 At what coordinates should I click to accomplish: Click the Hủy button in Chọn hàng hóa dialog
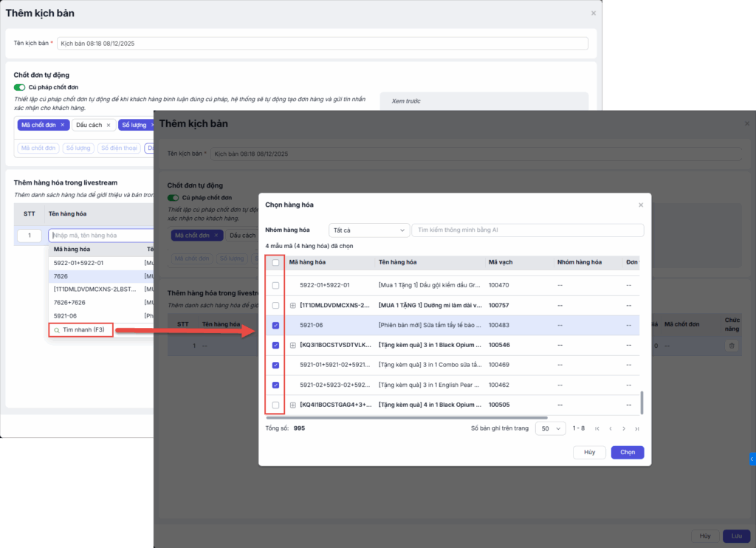[x=589, y=452]
